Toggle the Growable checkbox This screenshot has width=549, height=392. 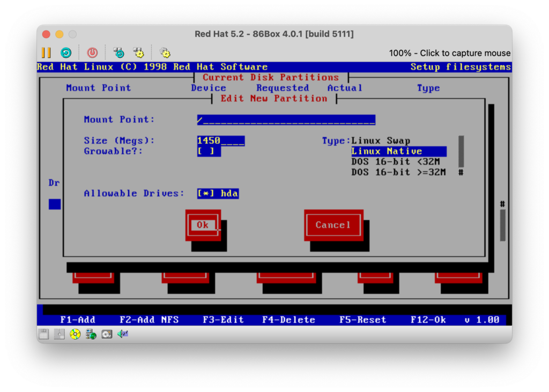coord(209,151)
